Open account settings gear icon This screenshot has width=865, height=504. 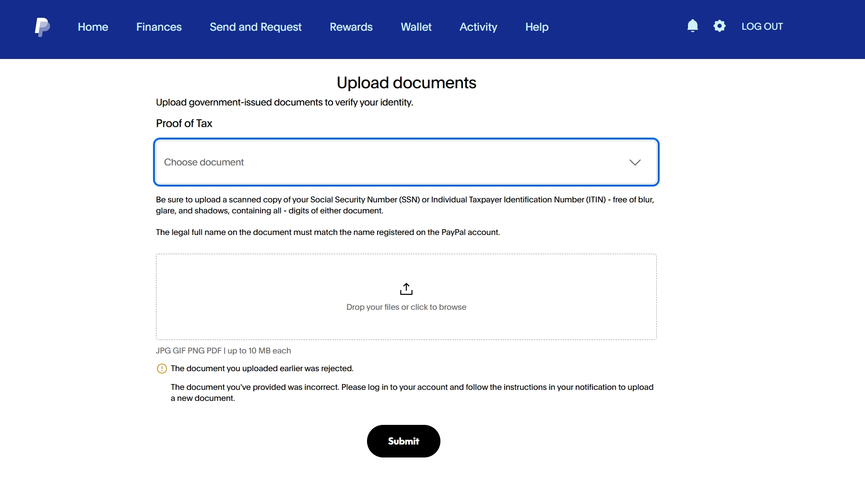pyautogui.click(x=719, y=26)
